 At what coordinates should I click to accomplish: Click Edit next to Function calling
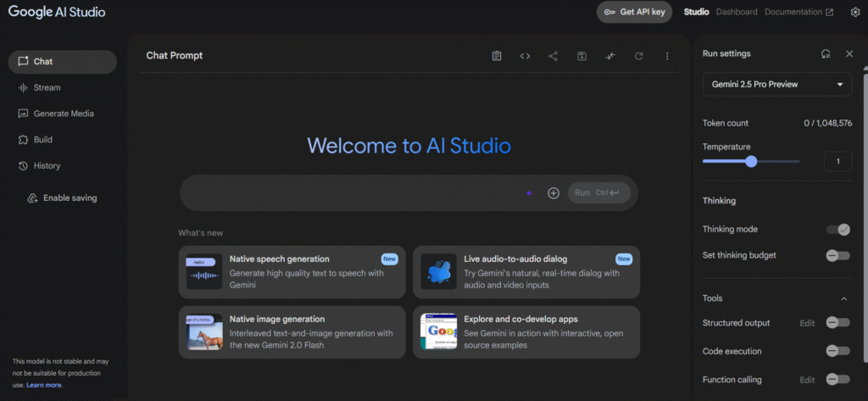click(x=807, y=380)
